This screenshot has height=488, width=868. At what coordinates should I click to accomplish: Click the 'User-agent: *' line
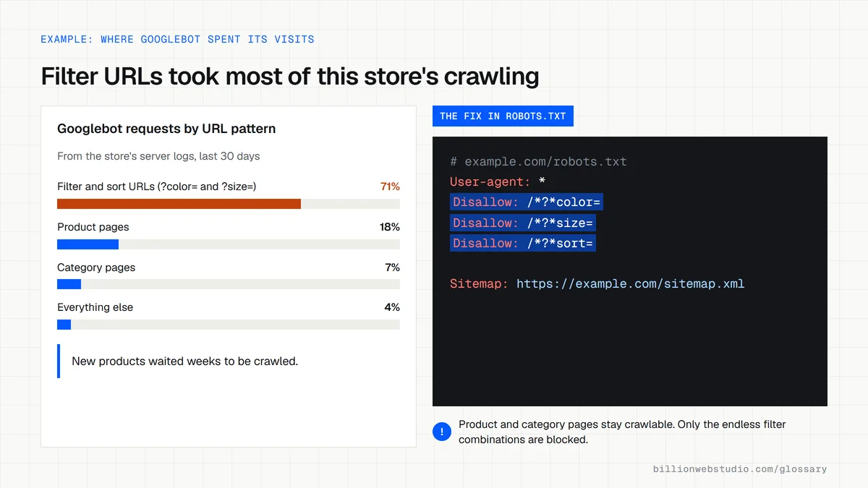(x=498, y=182)
